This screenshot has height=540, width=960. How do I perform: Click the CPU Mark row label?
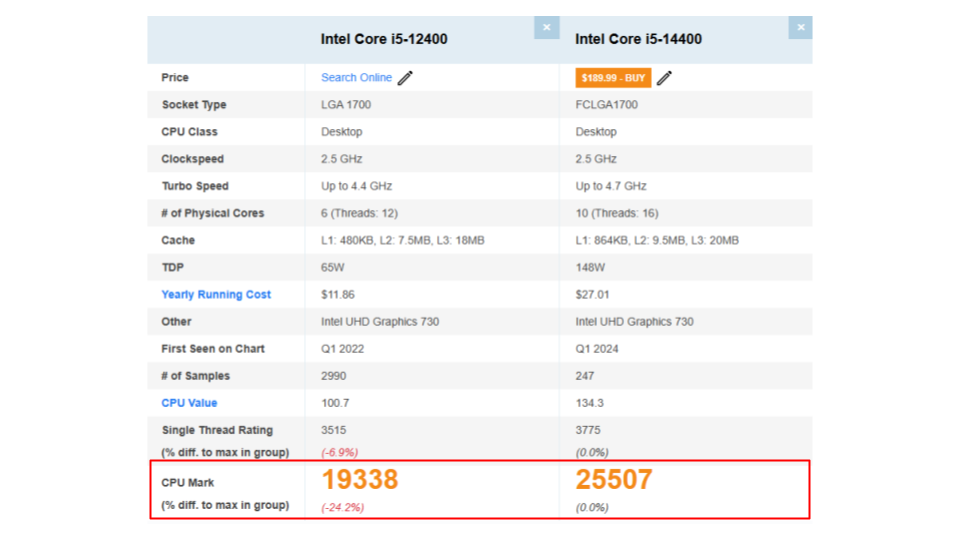click(x=188, y=483)
